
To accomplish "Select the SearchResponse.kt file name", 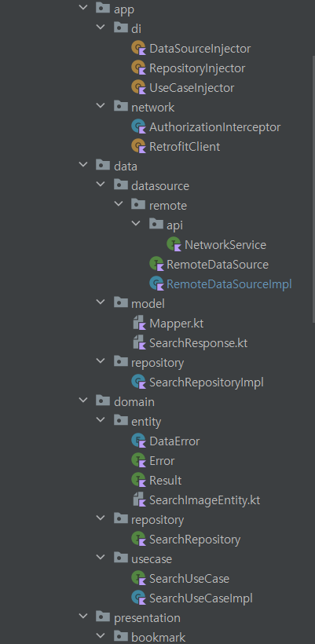I will (199, 343).
